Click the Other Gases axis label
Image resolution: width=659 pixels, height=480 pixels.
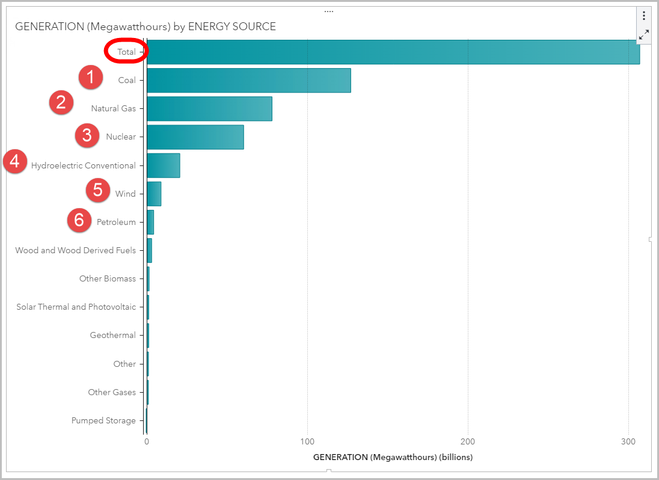point(112,392)
